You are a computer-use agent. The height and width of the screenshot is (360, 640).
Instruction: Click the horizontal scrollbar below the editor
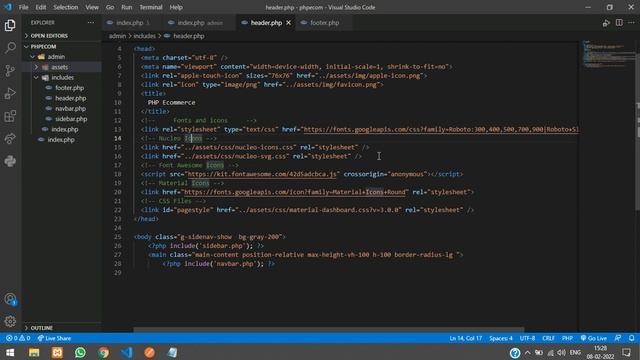click(329, 329)
